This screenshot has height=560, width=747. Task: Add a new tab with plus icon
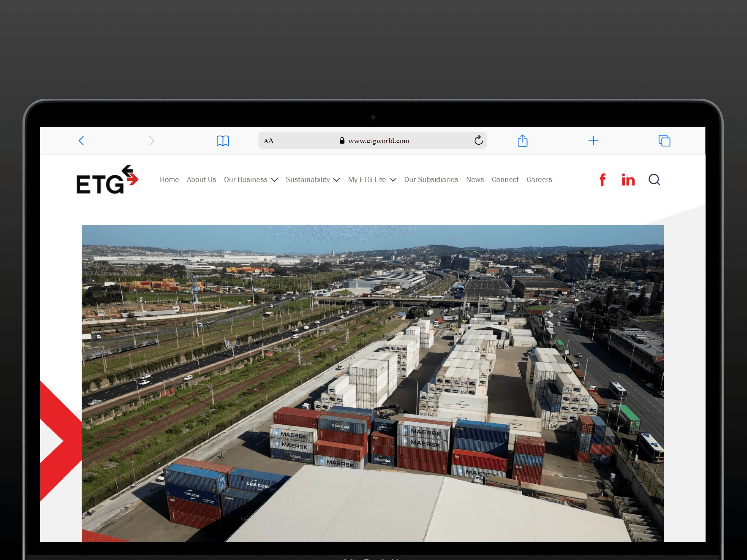593,141
